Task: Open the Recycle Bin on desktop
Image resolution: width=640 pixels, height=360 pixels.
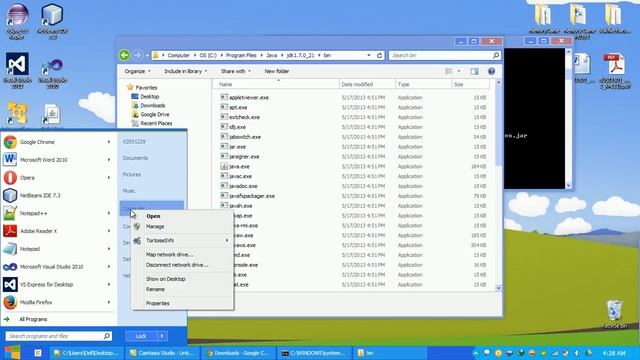Action: 614,313
